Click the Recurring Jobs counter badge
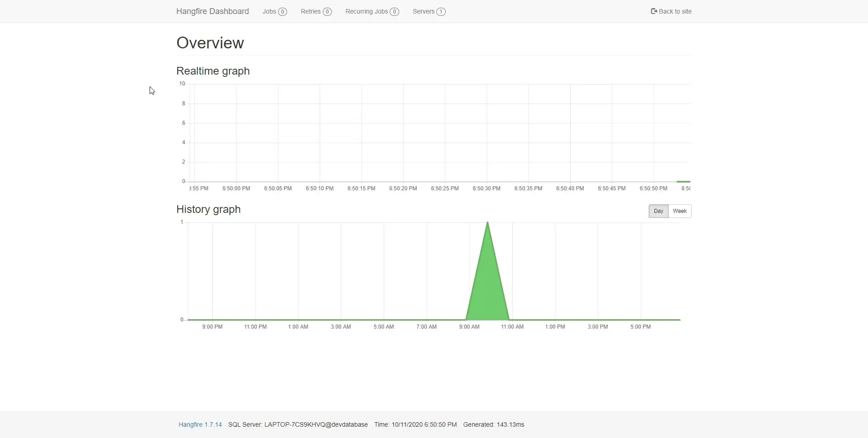This screenshot has height=438, width=868. [394, 11]
